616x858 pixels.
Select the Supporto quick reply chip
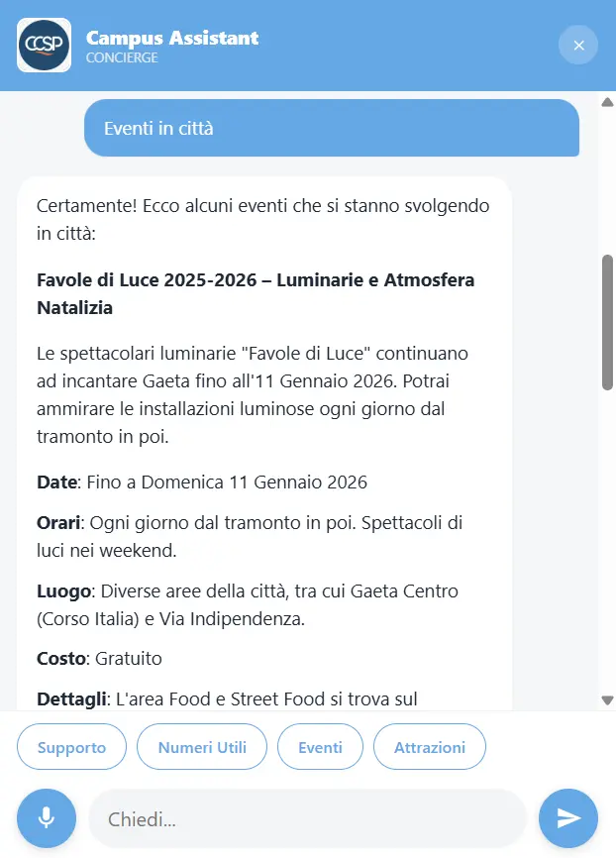(x=71, y=747)
